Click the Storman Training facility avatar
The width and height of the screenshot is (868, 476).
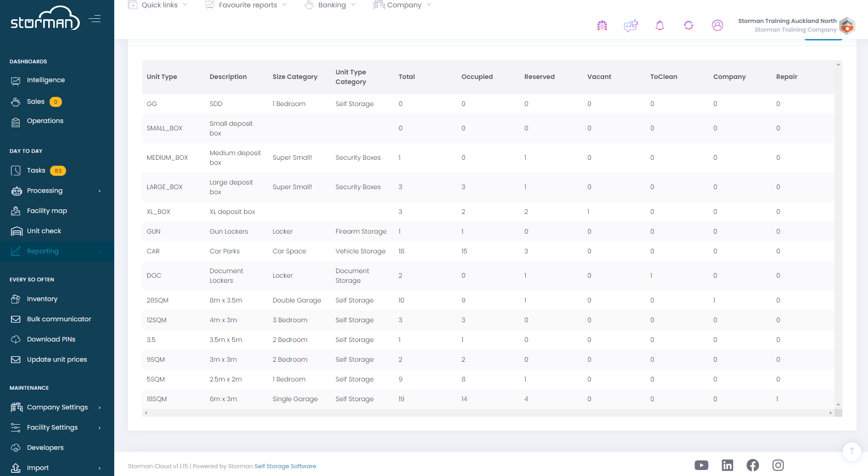pos(847,26)
